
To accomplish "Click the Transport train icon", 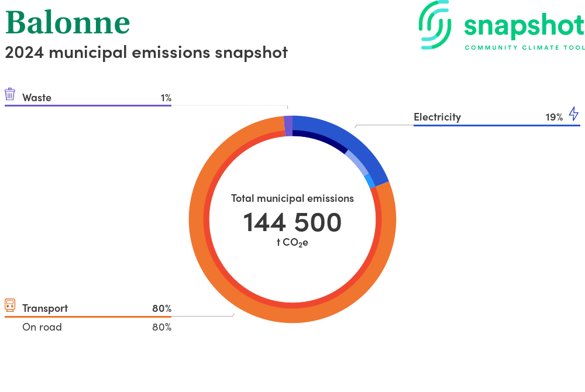I will coord(10,305).
